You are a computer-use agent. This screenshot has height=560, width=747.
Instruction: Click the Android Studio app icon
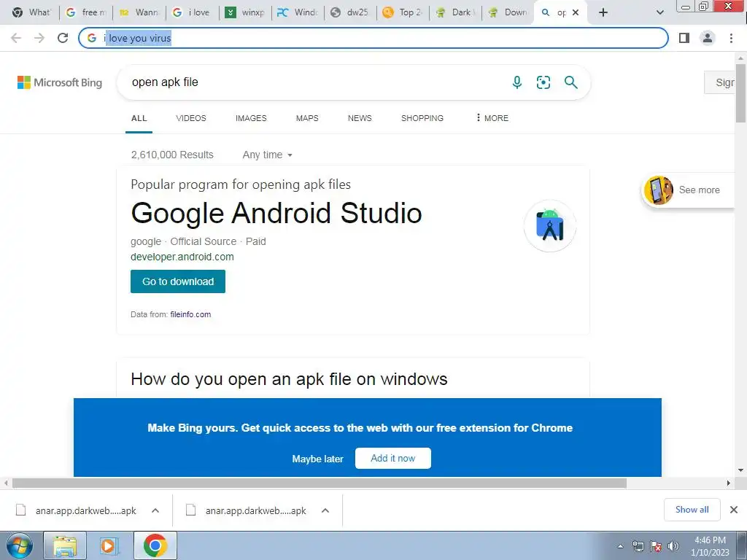tap(550, 226)
